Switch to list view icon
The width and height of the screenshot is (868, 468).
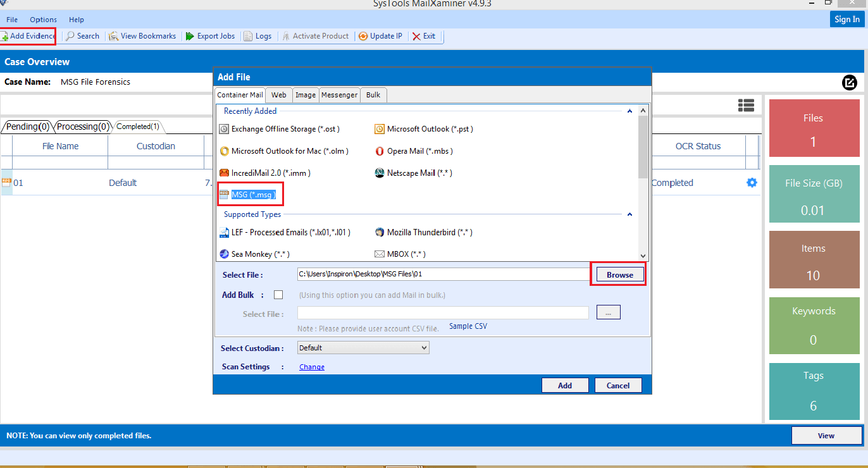pyautogui.click(x=746, y=106)
